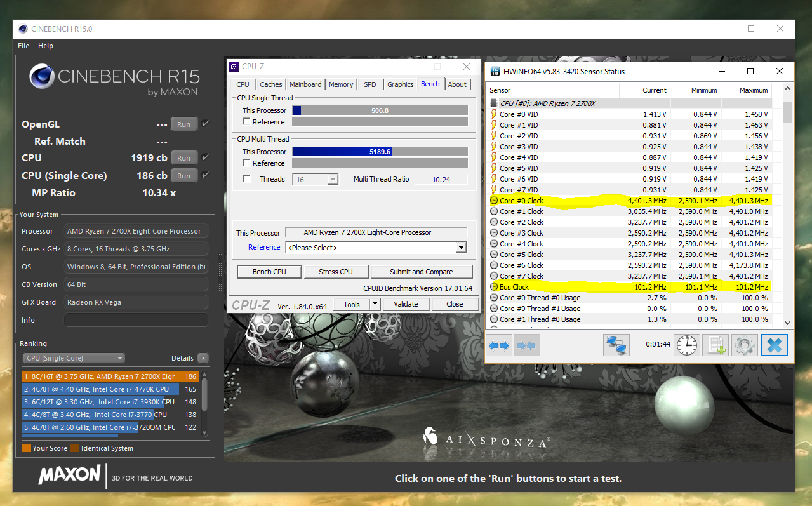Click the Stress CPU button
The height and width of the screenshot is (506, 812).
(x=336, y=272)
